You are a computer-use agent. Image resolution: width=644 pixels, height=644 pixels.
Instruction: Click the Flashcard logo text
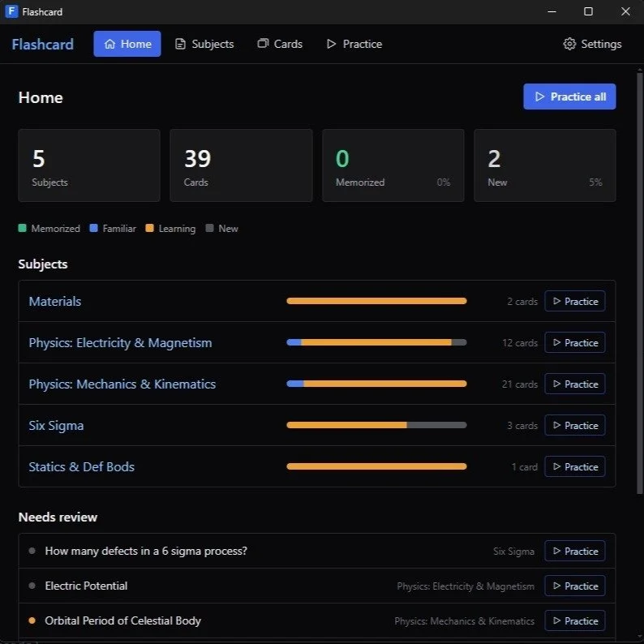tap(43, 44)
